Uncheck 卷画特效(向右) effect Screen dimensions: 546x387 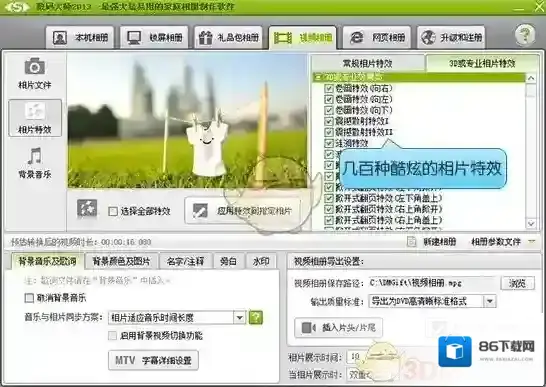(328, 88)
